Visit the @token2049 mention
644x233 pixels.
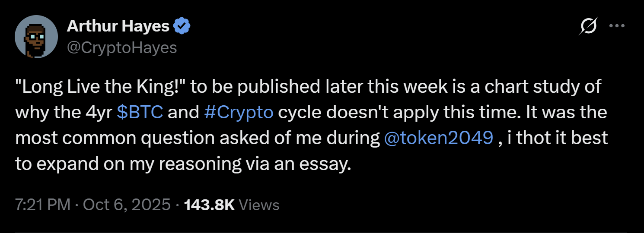coord(438,138)
